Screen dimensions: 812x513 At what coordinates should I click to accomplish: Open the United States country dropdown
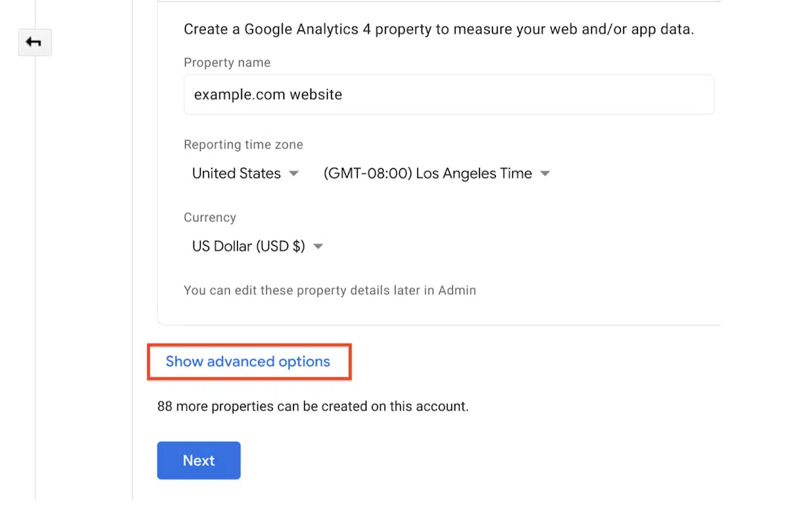pyautogui.click(x=236, y=173)
